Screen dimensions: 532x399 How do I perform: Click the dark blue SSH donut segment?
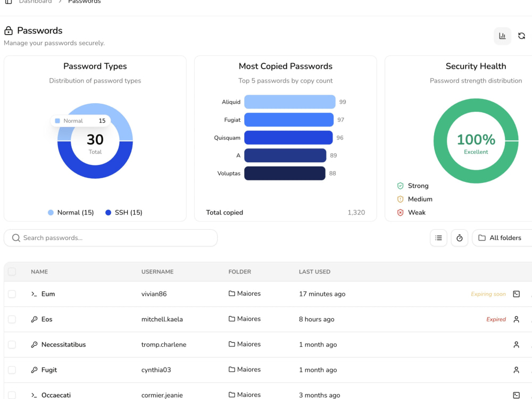click(x=95, y=172)
